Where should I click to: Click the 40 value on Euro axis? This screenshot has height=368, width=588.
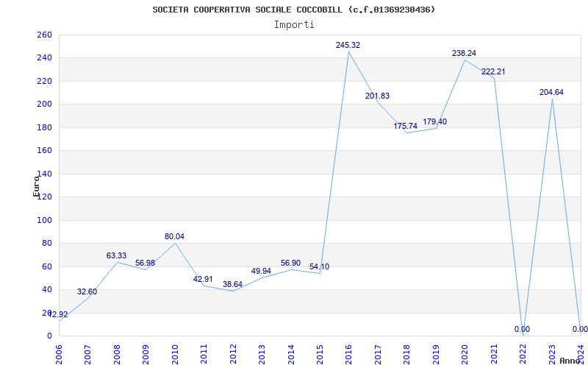point(46,289)
